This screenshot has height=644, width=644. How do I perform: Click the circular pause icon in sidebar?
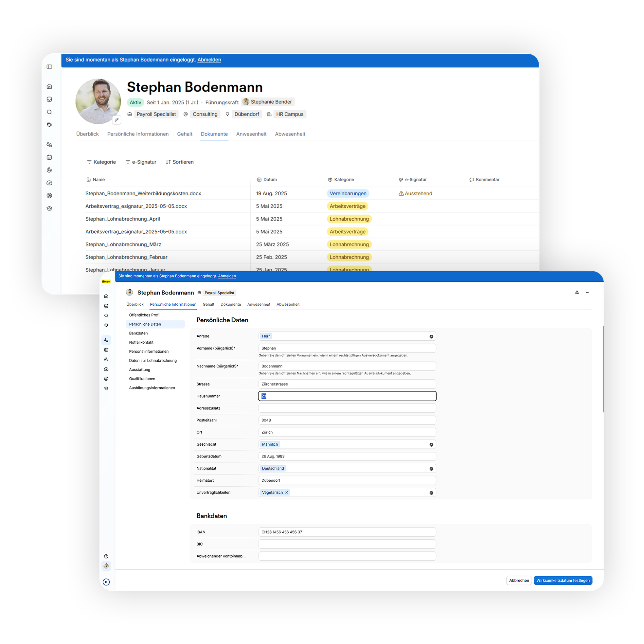pos(106,582)
